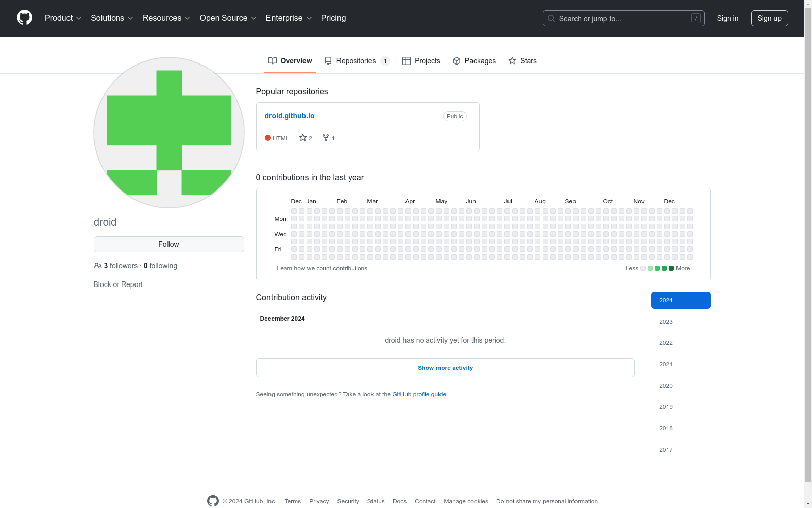The image size is (812, 508).
Task: Switch to the Stars tab
Action: (522, 61)
